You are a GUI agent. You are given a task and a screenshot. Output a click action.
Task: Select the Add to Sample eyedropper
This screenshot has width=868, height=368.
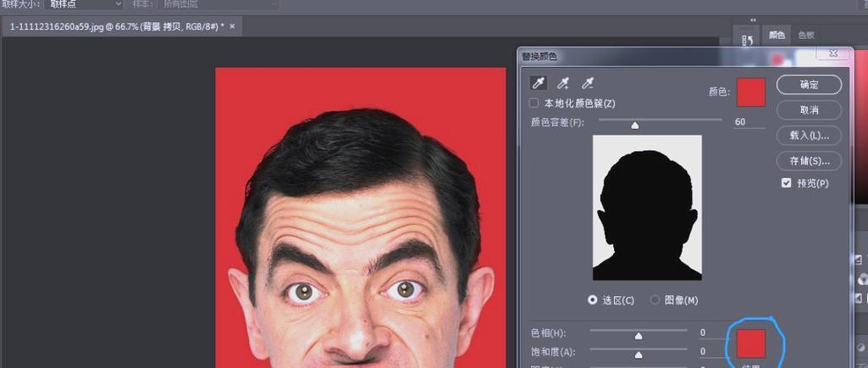[x=563, y=84]
